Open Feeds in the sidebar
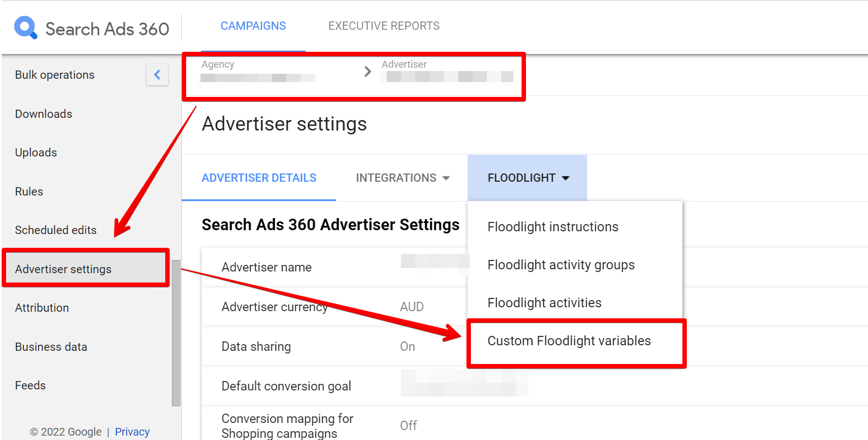 coord(30,385)
